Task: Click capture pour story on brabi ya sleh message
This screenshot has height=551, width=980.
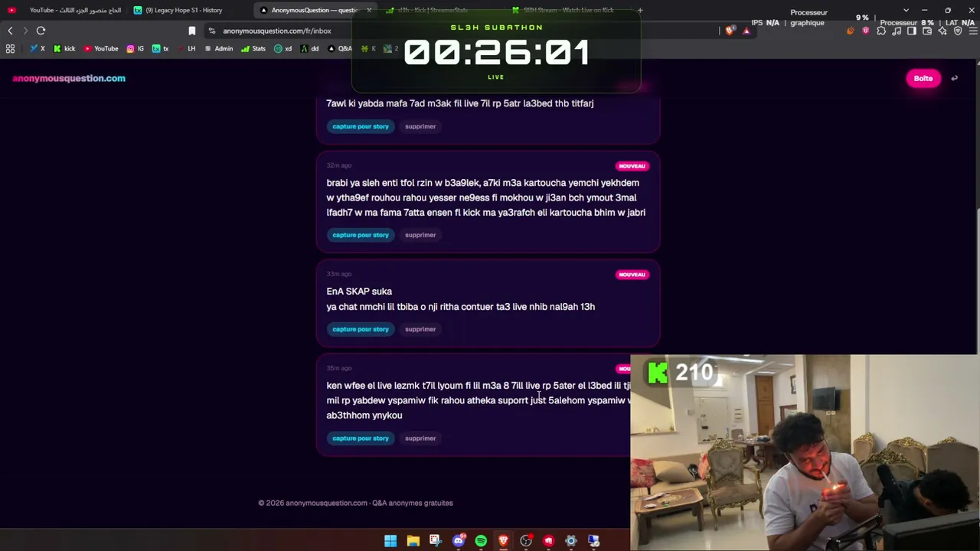Action: coord(361,235)
